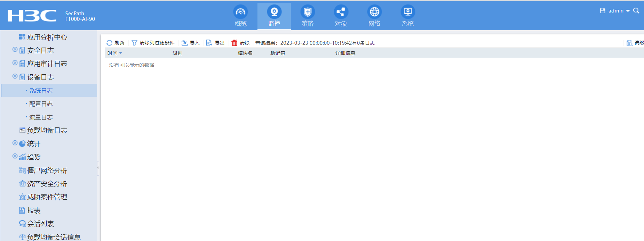Click the 设备日志 document icon
This screenshot has width=644, height=241.
tap(22, 77)
